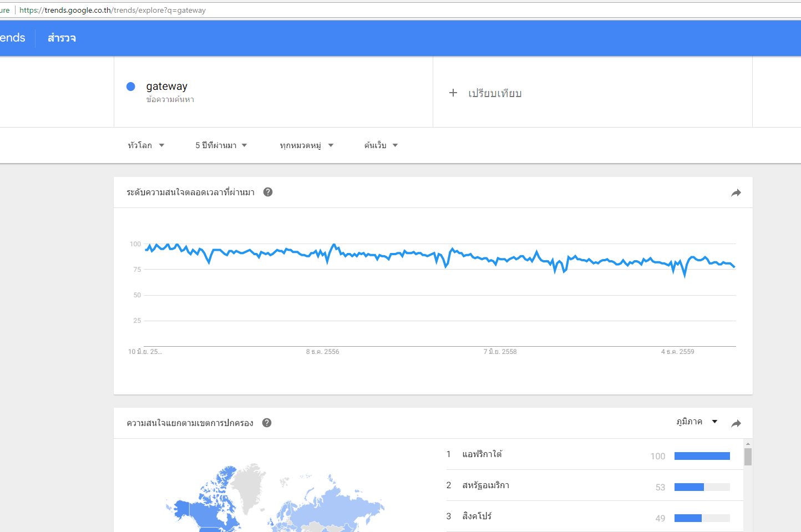Click เปรียบเทียบ to add comparison term
This screenshot has height=532, width=801.
coord(495,93)
